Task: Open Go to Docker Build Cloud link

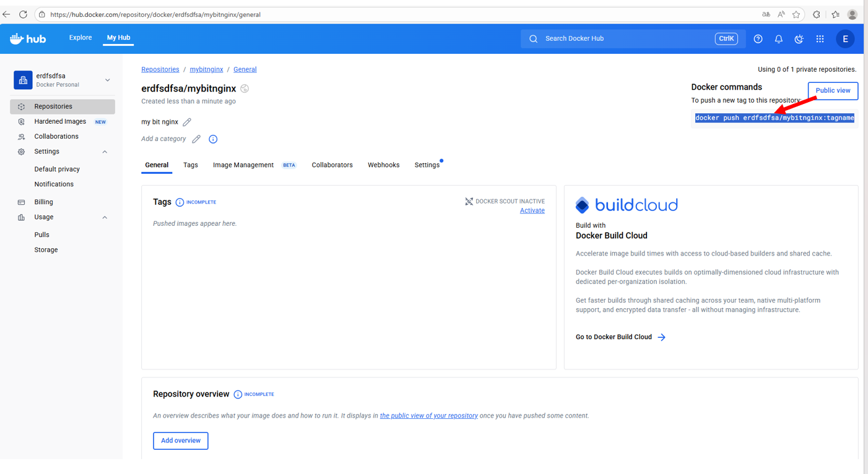Action: [621, 337]
